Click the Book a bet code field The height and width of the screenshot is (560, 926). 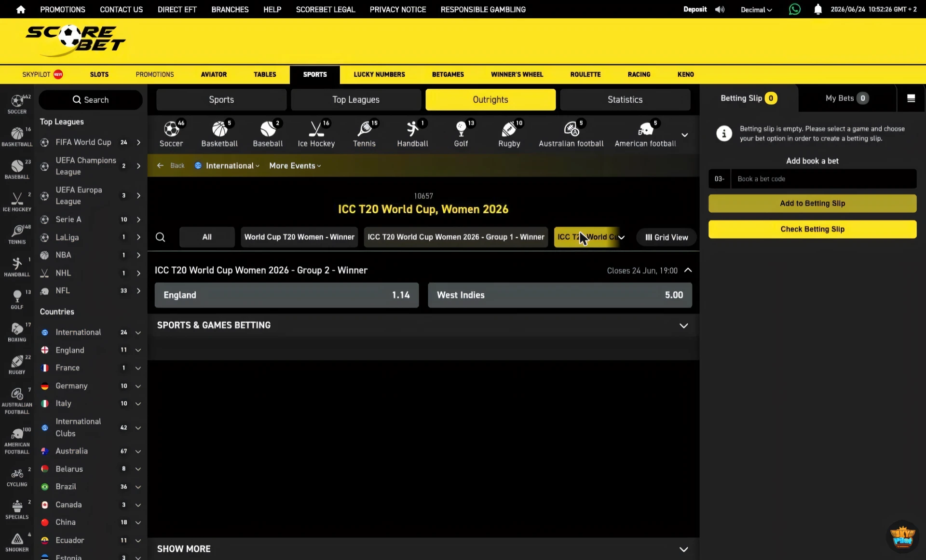pyautogui.click(x=823, y=179)
